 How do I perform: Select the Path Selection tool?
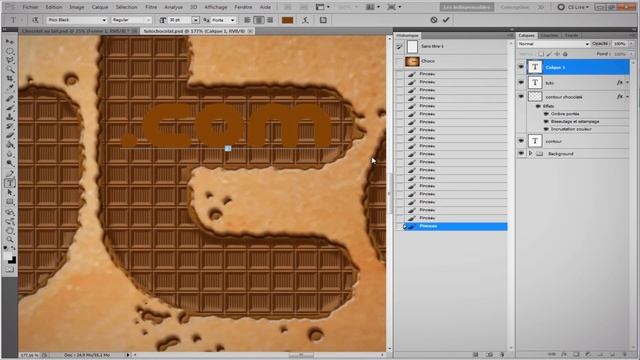point(9,193)
